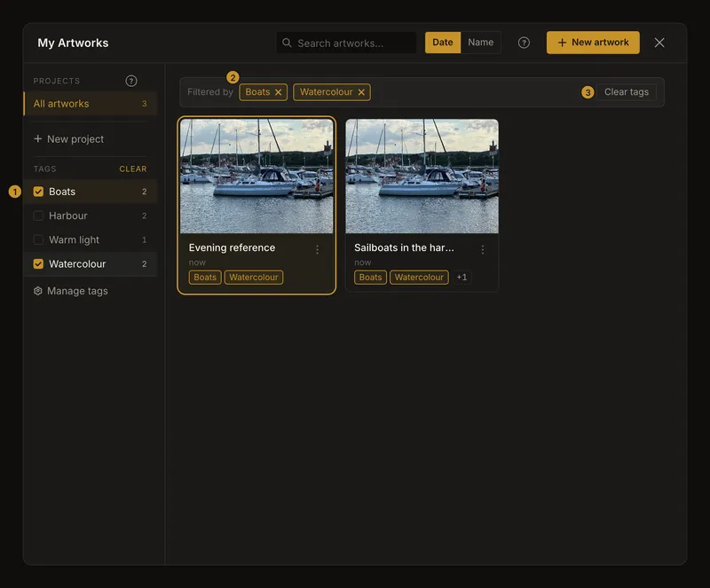Click the Watercolour tag on Evening reference
This screenshot has height=588, width=710.
tap(254, 277)
